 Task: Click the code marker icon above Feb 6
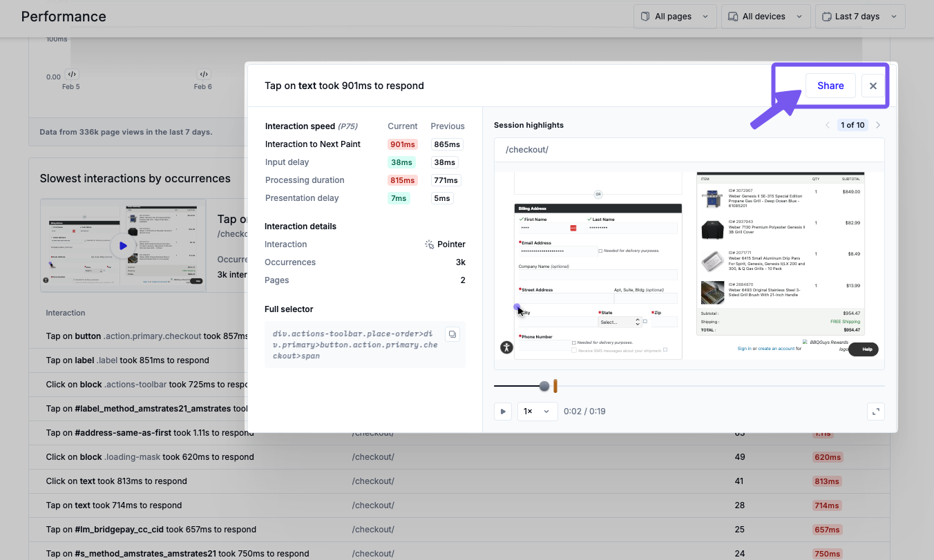tap(204, 74)
